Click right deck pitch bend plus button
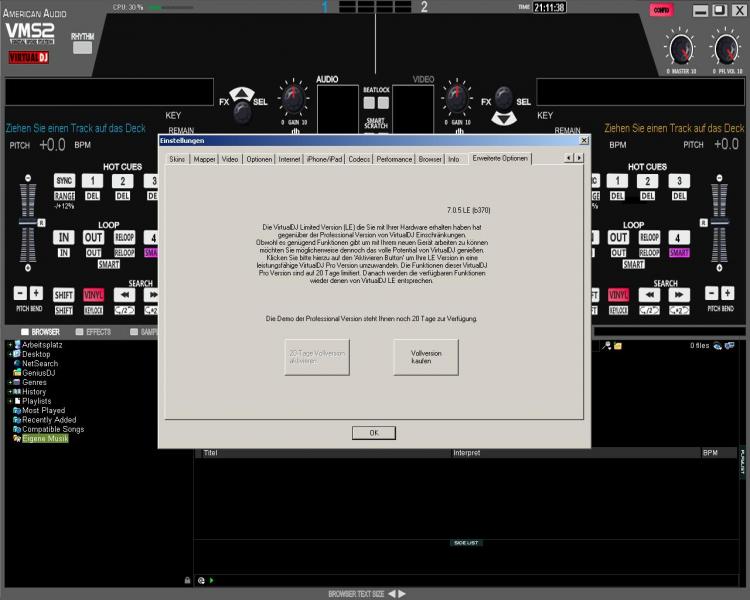 point(728,293)
